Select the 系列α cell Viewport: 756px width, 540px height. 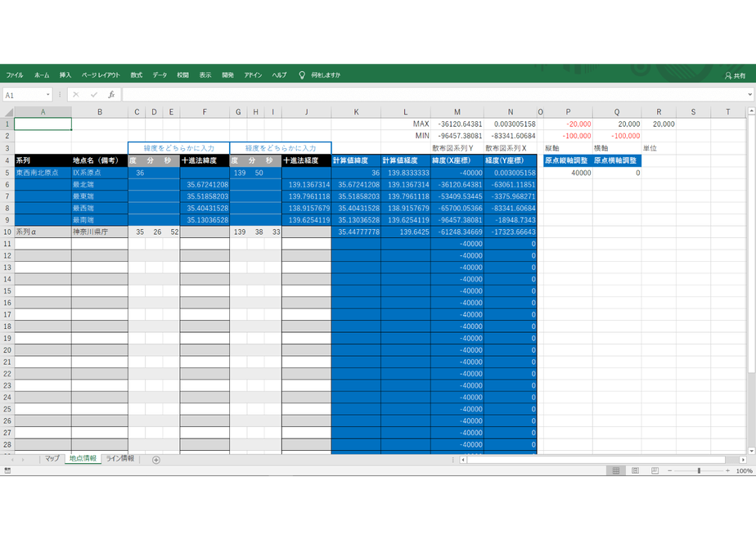43,232
